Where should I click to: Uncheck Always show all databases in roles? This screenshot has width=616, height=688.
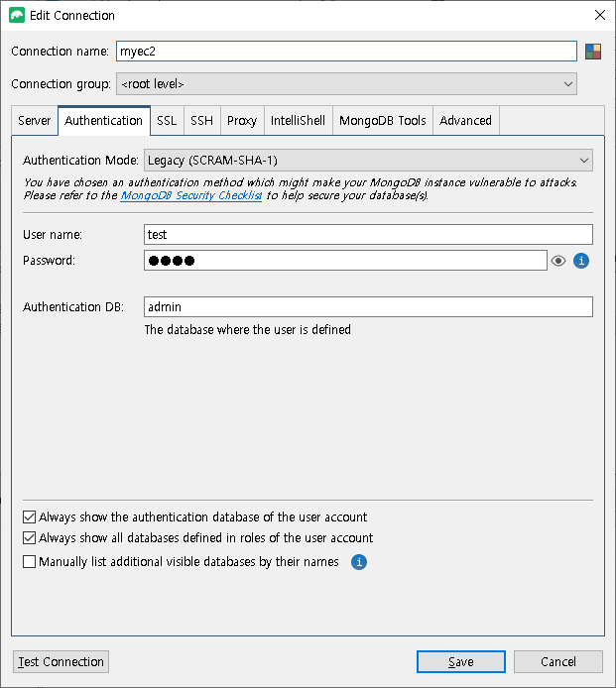coord(29,537)
